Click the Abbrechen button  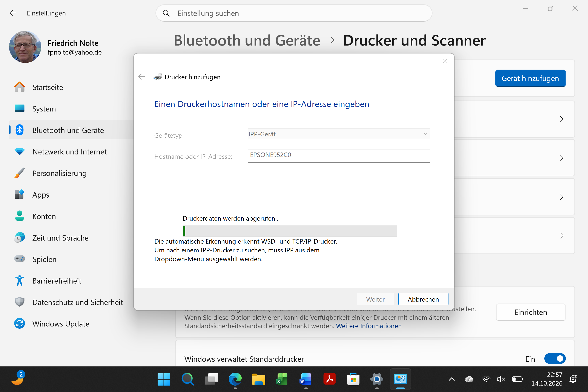423,299
